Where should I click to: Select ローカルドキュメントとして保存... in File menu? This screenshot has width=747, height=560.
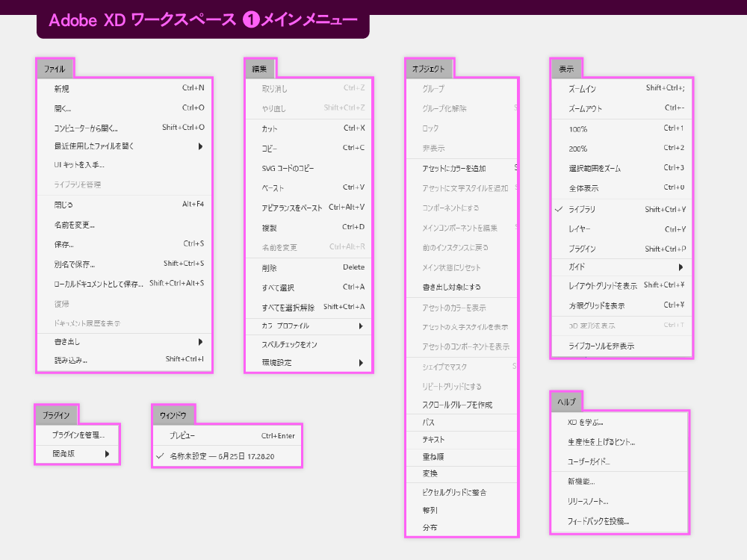point(124,284)
